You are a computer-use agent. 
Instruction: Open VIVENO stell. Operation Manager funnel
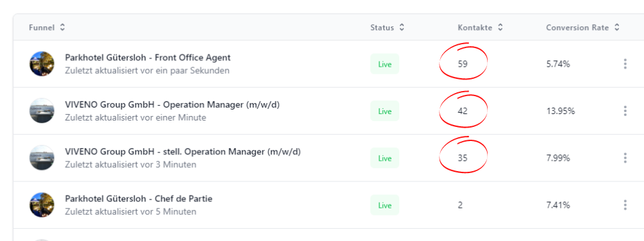coord(183,152)
